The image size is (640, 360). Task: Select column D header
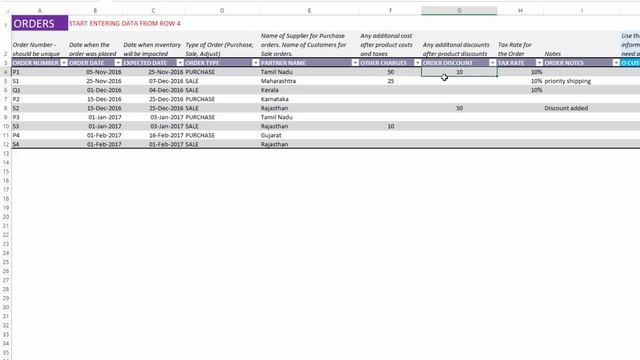(222, 11)
